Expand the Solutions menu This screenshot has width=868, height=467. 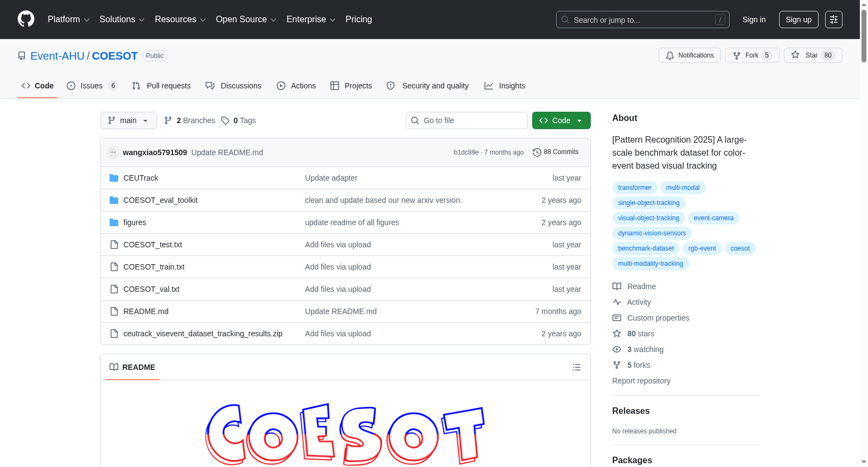(122, 20)
